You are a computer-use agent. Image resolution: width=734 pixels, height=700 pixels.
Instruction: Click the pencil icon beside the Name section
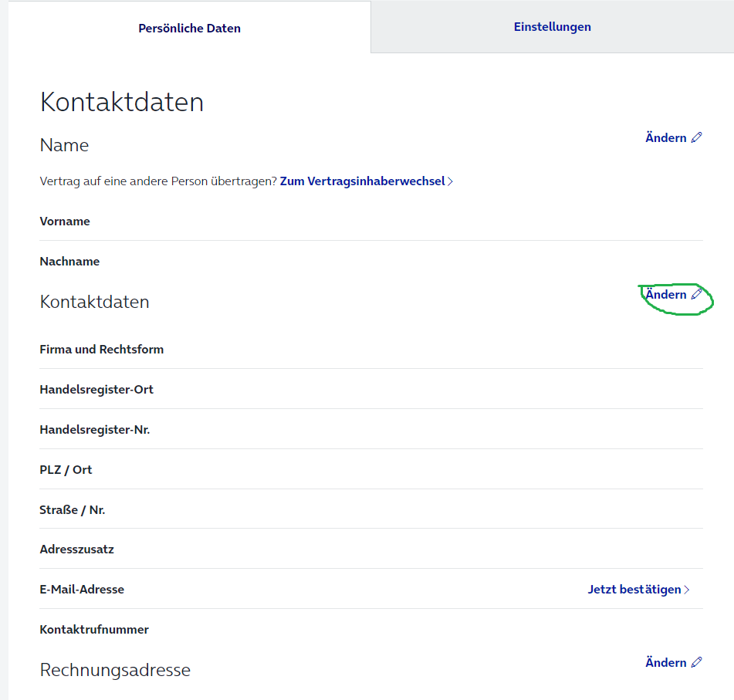tap(696, 137)
